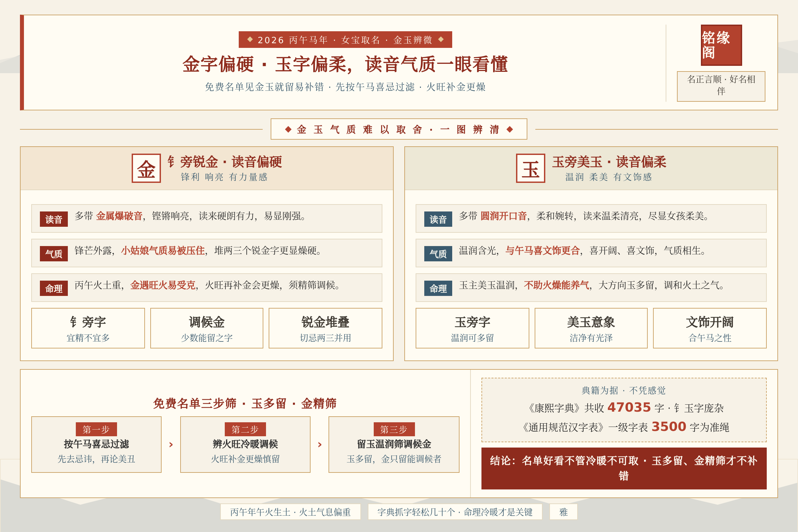Click the 第二步 step badge
The image size is (798, 532).
(x=245, y=429)
